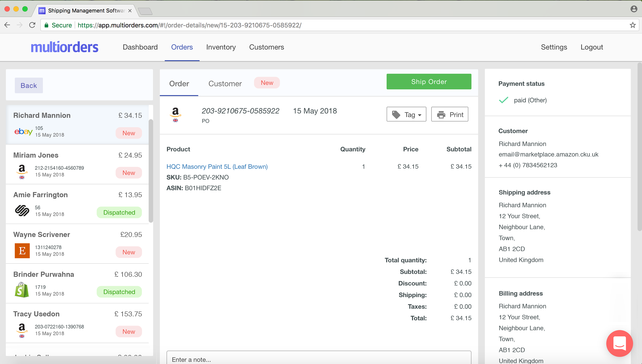
Task: Reload the page using the browser refresh icon
Action: tap(32, 25)
